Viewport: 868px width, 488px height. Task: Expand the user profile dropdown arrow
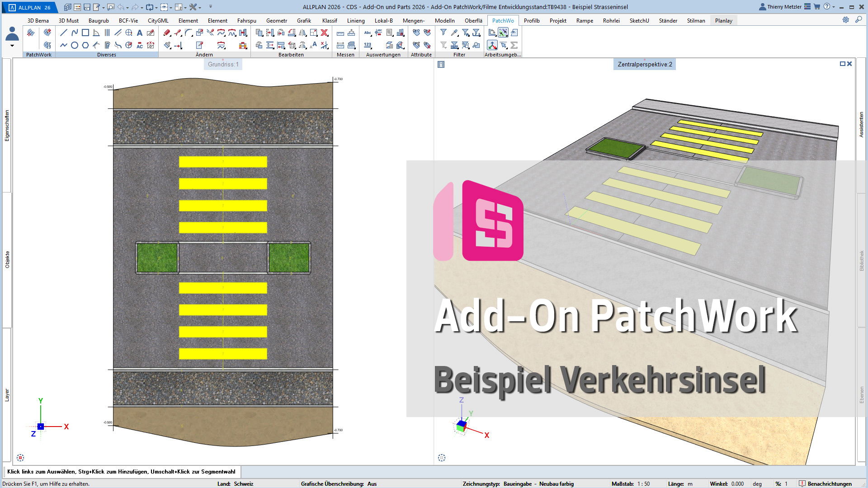pos(12,46)
